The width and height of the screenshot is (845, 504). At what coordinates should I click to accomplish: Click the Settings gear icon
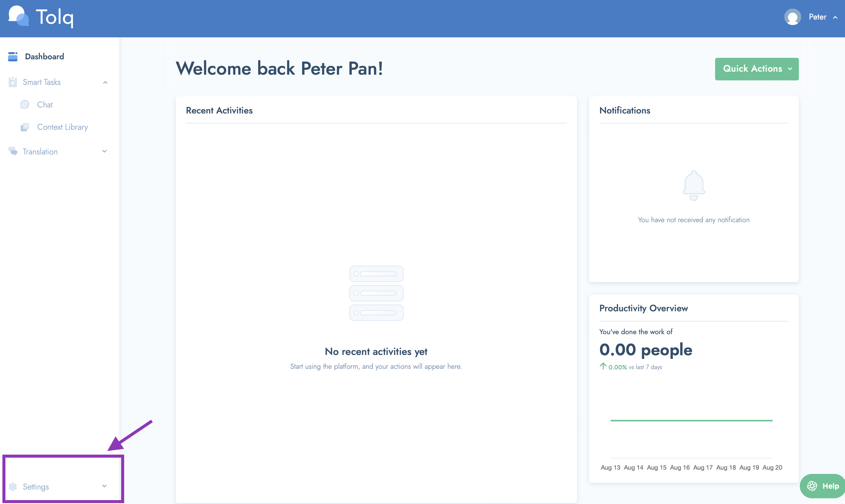[x=13, y=487]
